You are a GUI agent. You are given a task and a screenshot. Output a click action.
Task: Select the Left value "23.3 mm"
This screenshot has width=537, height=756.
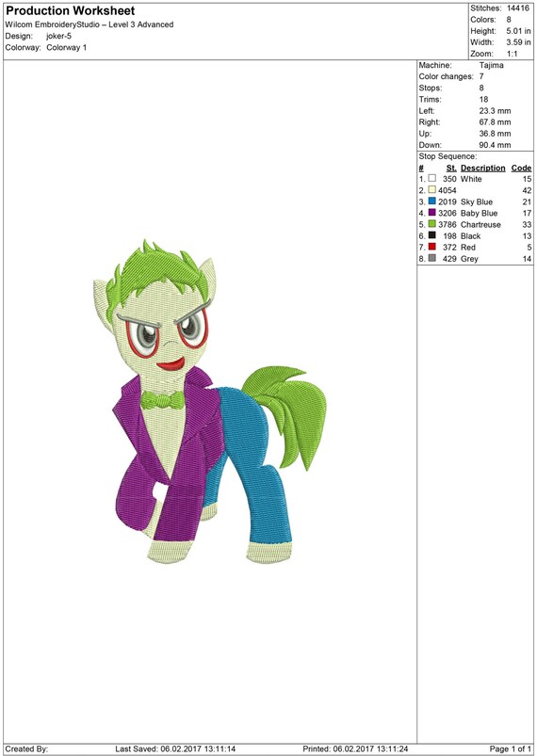[495, 111]
